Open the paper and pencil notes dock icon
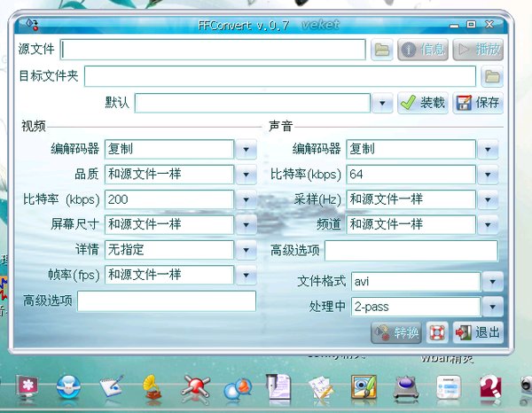This screenshot has width=532, height=413. pyautogui.click(x=321, y=388)
